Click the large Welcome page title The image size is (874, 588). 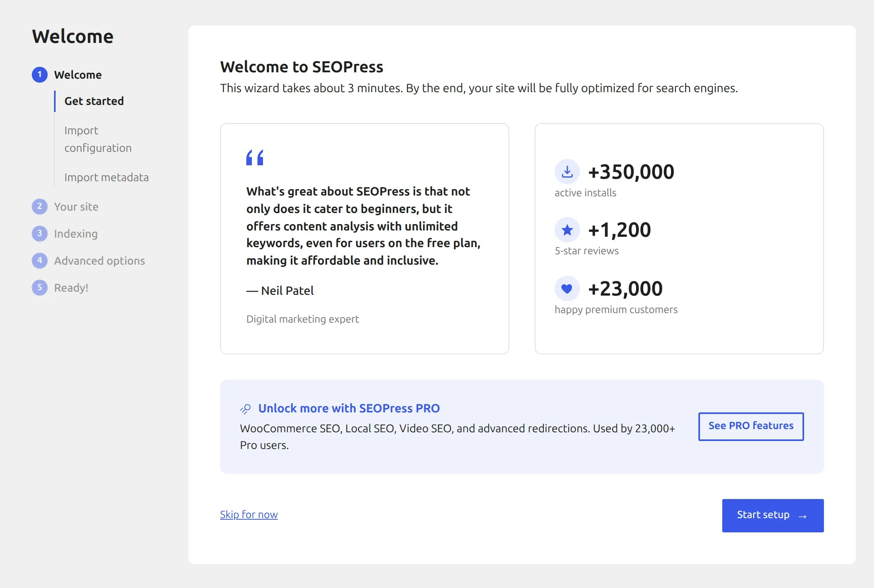tap(73, 36)
